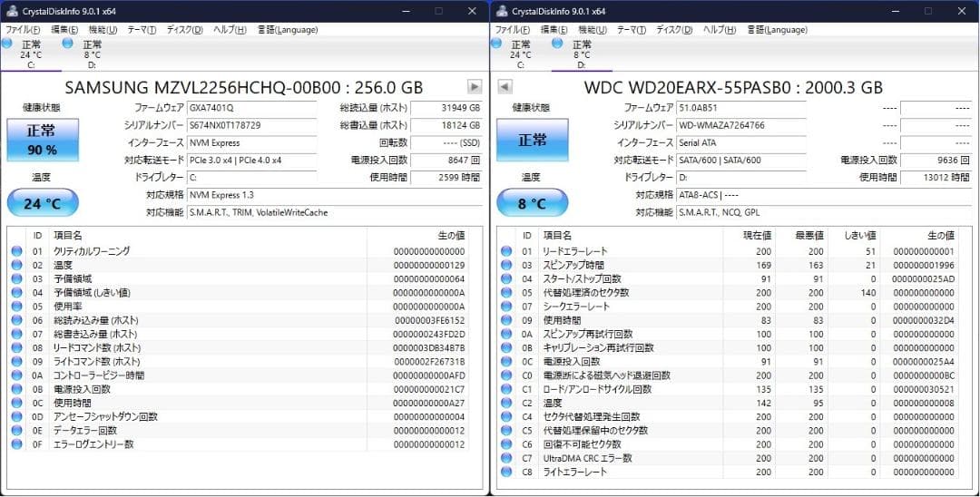Image resolution: width=980 pixels, height=497 pixels.
Task: Click status icon for スタート/ストップ回数 row
Action: pyautogui.click(x=506, y=278)
